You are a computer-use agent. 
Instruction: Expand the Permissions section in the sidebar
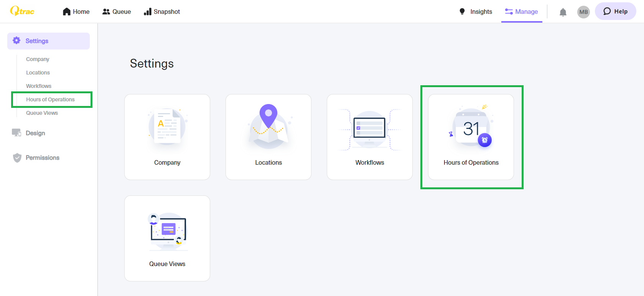[42, 158]
